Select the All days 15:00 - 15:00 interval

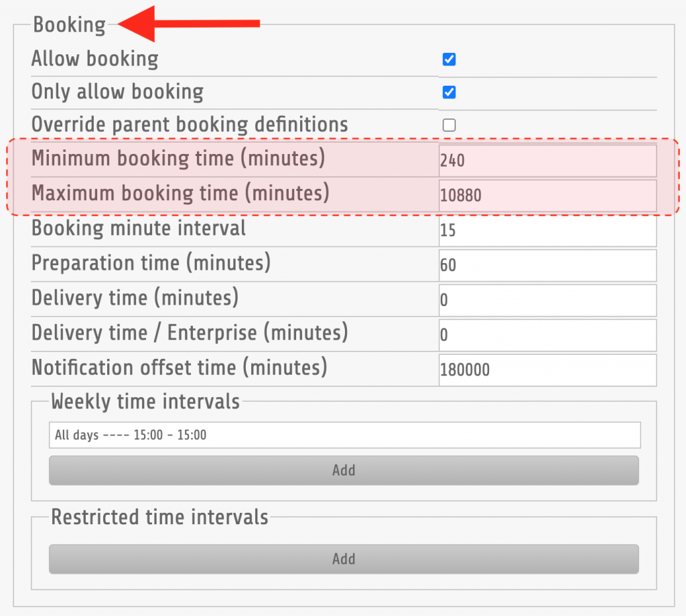pyautogui.click(x=345, y=435)
